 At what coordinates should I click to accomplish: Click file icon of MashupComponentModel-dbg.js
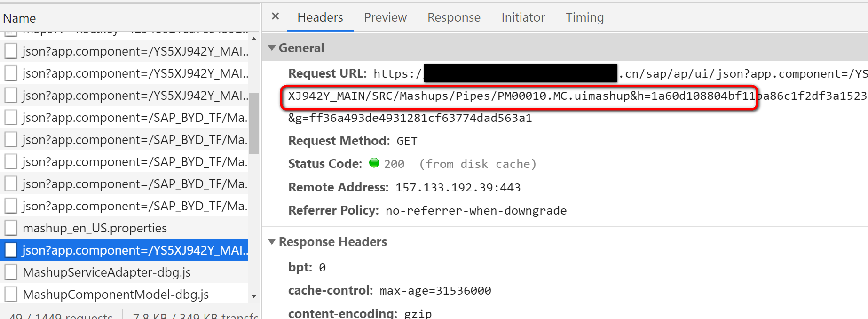11,295
